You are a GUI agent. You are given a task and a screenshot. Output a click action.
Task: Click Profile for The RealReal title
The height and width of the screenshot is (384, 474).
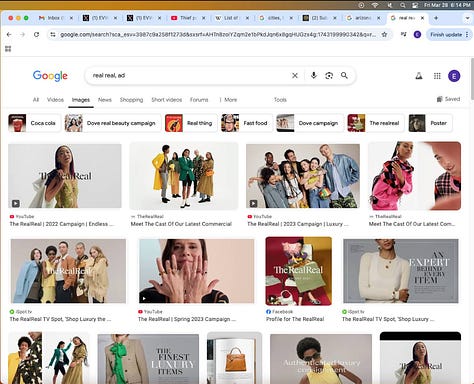click(x=295, y=319)
